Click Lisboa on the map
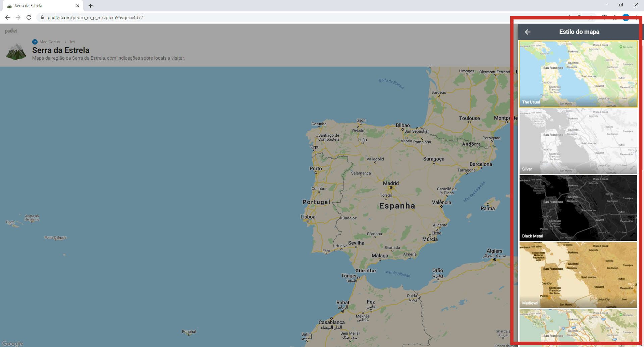Viewport: 644px width, 347px height. (308, 217)
